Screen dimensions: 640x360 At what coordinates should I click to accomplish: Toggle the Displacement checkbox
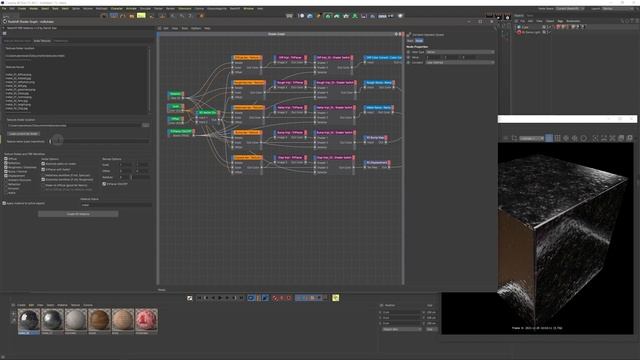(6, 176)
